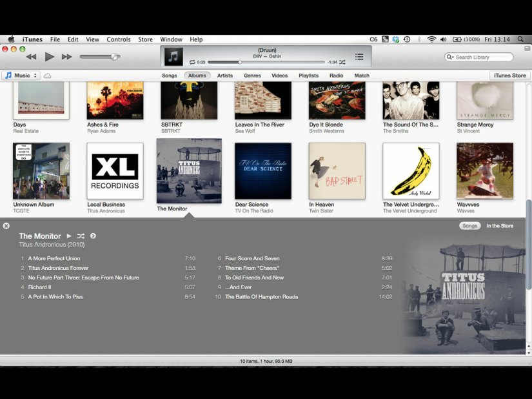Open the File menu
The height and width of the screenshot is (399, 532).
55,39
